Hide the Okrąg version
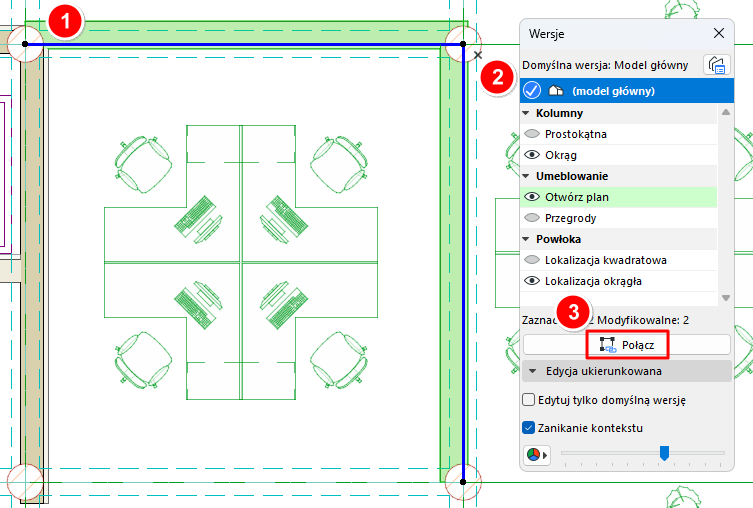The image size is (753, 508). coord(532,155)
